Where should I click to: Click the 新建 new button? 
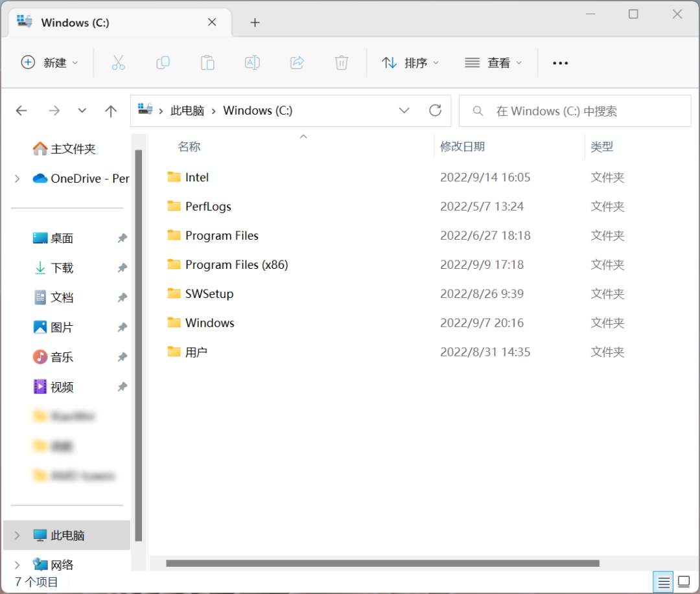tap(49, 63)
